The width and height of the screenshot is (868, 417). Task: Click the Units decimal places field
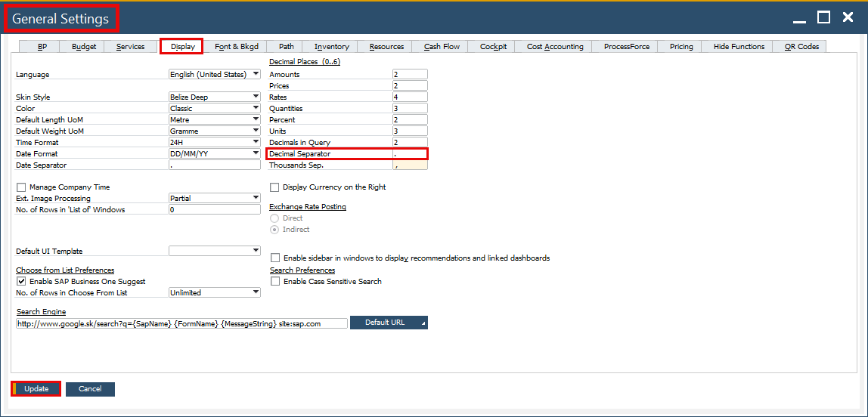pyautogui.click(x=410, y=131)
